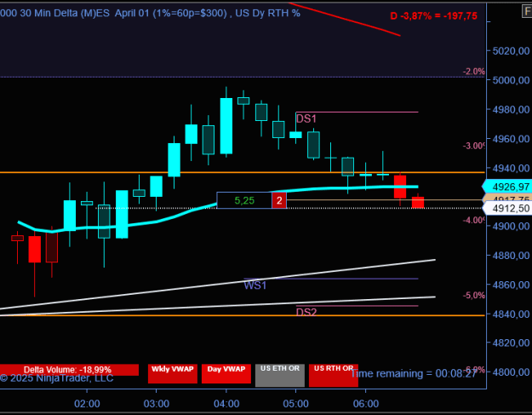Click the 4900,00 price axis label
This screenshot has height=415, width=532.
(511, 226)
